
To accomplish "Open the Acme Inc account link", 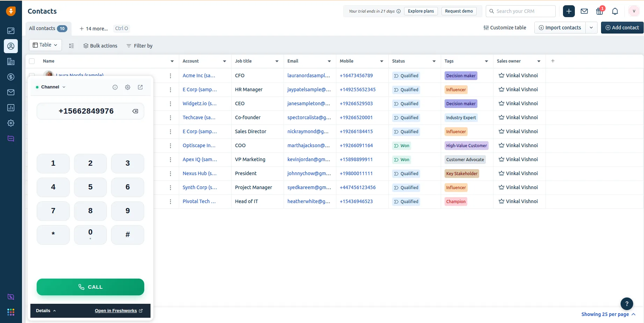I will [199, 76].
